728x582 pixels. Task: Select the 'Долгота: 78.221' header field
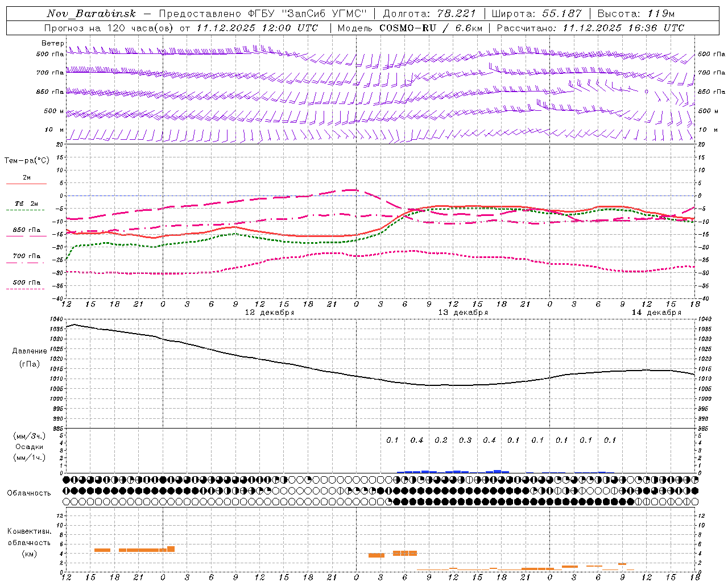[429, 14]
